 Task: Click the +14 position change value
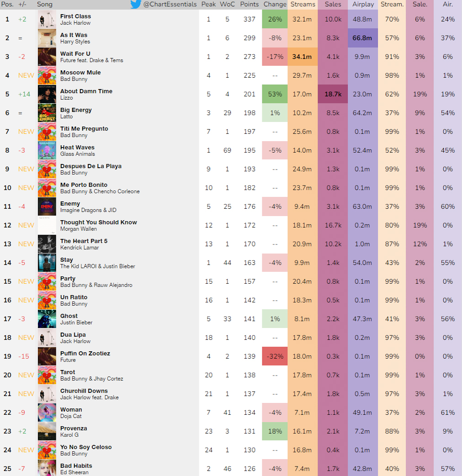click(x=24, y=94)
